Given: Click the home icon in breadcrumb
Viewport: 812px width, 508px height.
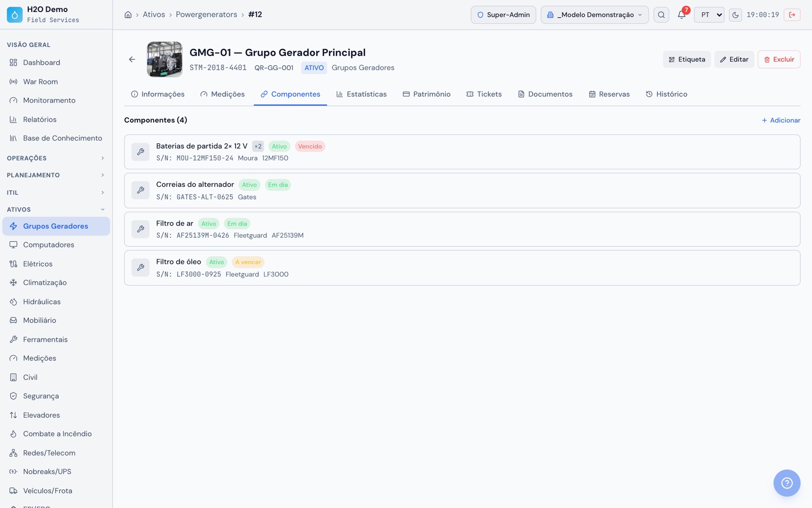Looking at the screenshot, I should [x=128, y=15].
